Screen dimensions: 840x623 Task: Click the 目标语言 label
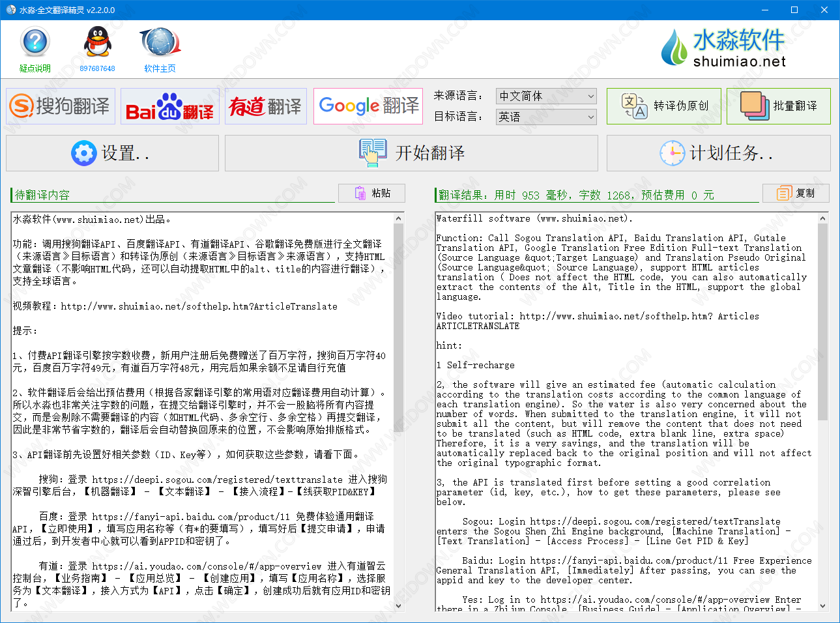point(459,117)
